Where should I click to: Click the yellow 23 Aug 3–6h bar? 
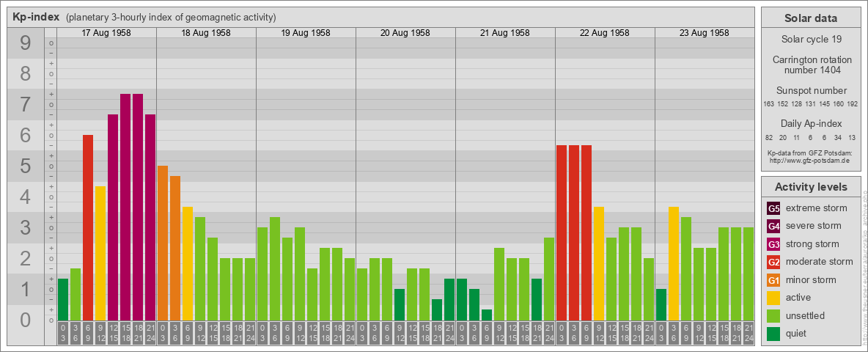[673, 264]
